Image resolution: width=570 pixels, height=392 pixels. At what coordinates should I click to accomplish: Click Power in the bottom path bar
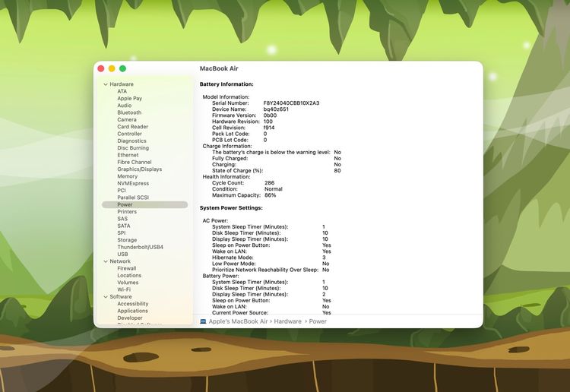point(318,321)
